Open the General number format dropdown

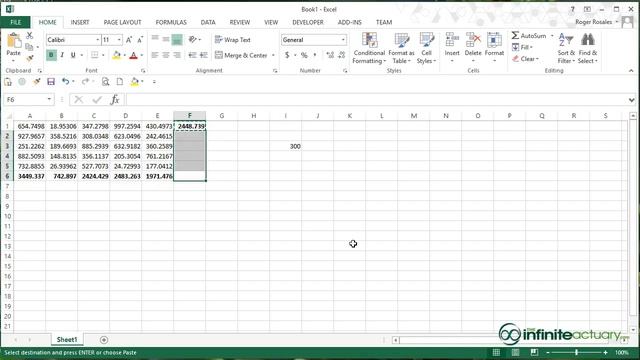tap(343, 40)
